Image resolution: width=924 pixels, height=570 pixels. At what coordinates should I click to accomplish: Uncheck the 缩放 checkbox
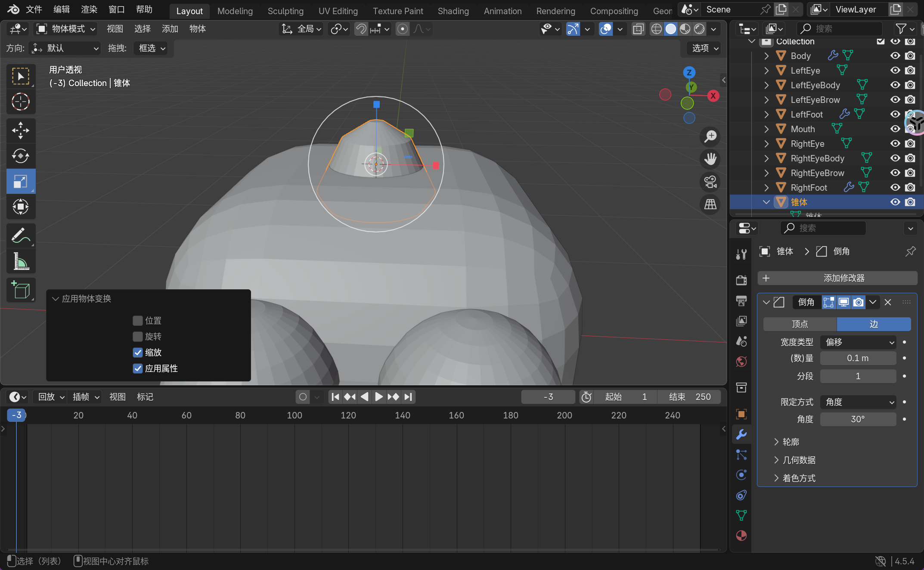click(x=138, y=353)
